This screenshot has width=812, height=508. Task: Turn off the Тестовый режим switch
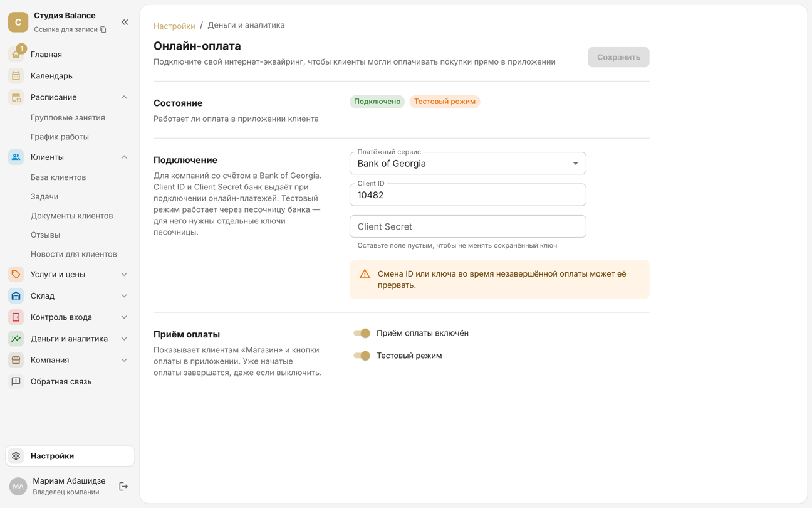pos(362,356)
